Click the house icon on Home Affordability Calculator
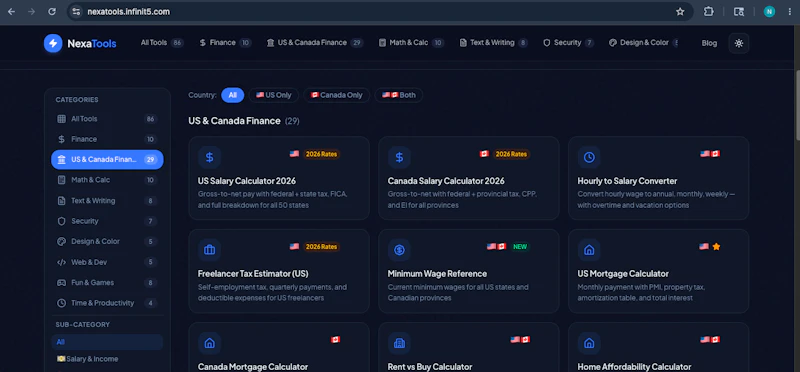The height and width of the screenshot is (372, 800). 589,343
